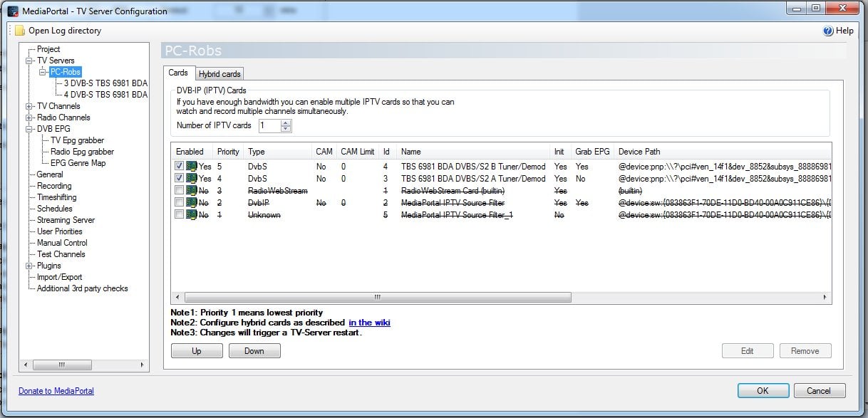Image resolution: width=868 pixels, height=418 pixels.
Task: Open the General settings tree item
Action: [50, 174]
